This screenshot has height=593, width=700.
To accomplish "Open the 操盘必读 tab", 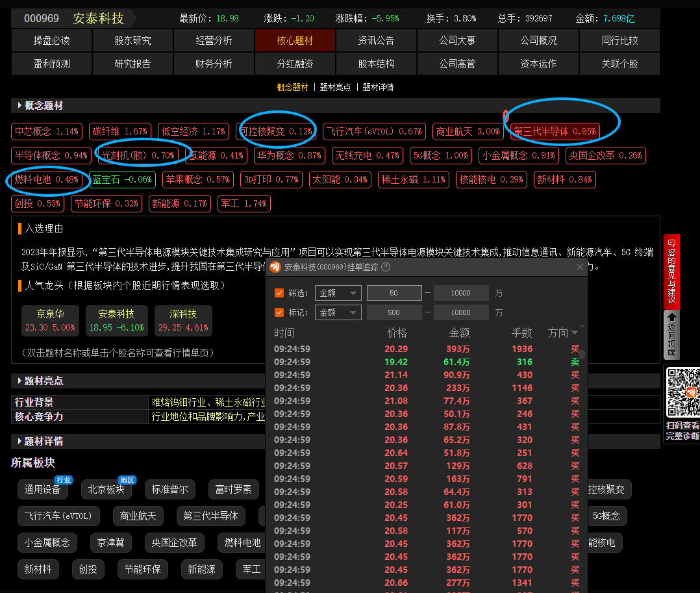I will [51, 41].
